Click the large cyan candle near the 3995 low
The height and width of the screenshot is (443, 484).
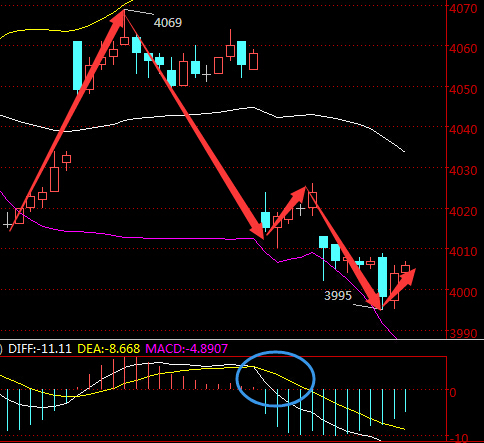383,277
